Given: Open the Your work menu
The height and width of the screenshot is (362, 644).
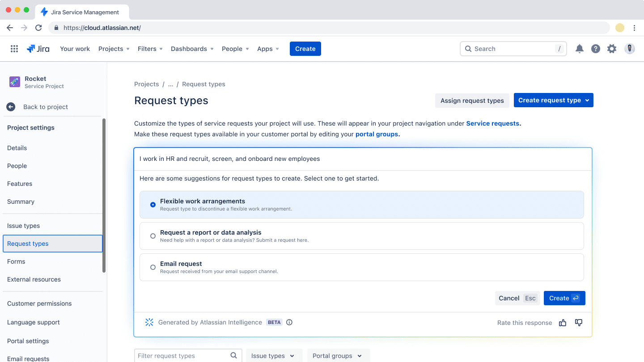Looking at the screenshot, I should click(x=75, y=49).
